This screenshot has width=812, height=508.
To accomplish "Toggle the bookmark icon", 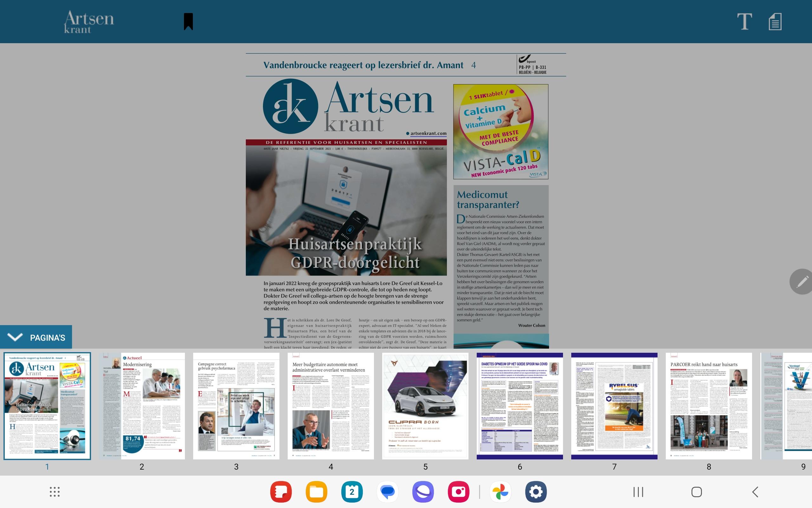I will (x=188, y=22).
